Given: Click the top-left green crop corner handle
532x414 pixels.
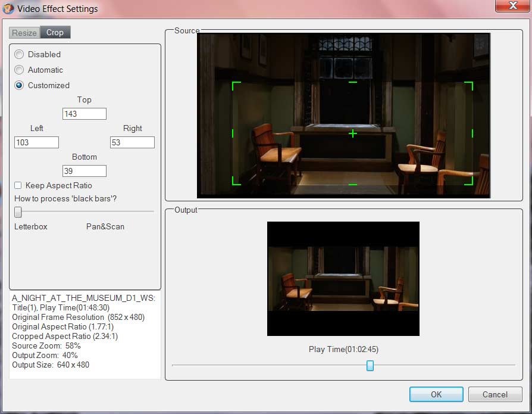Looking at the screenshot, I should (236, 86).
